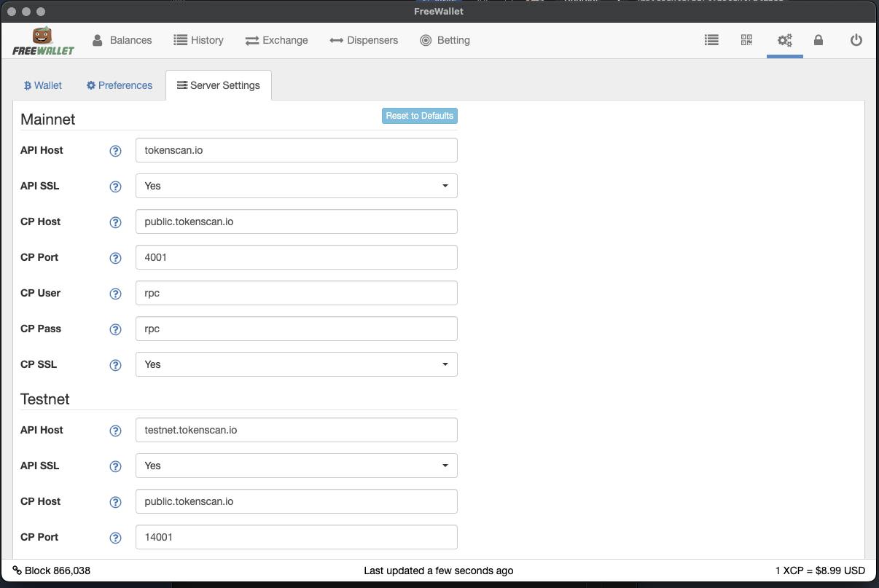Edit Mainnet CP Port field 4001
879x588 pixels.
[x=297, y=257]
